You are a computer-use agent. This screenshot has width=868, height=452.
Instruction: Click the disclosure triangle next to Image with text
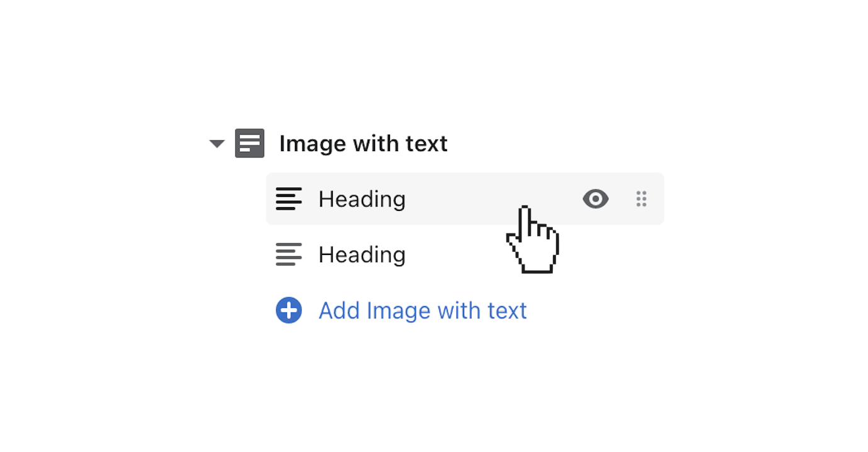point(216,143)
